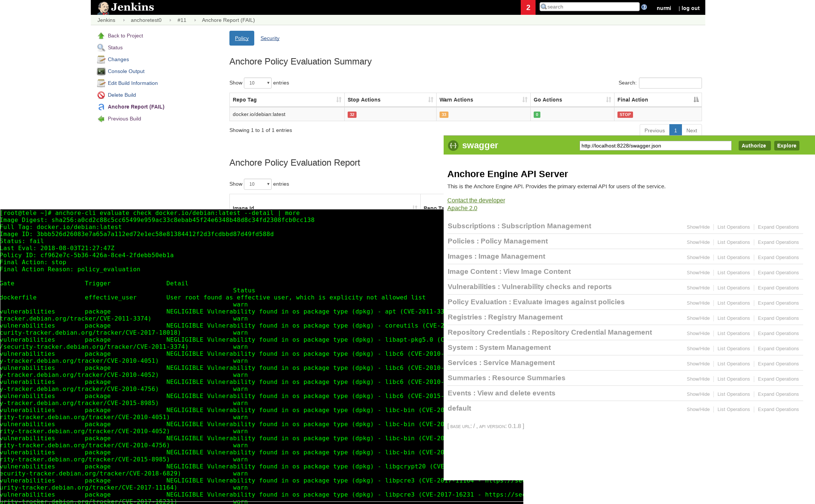Click the red STOP final action badge
This screenshot has width=815, height=504.
625,115
